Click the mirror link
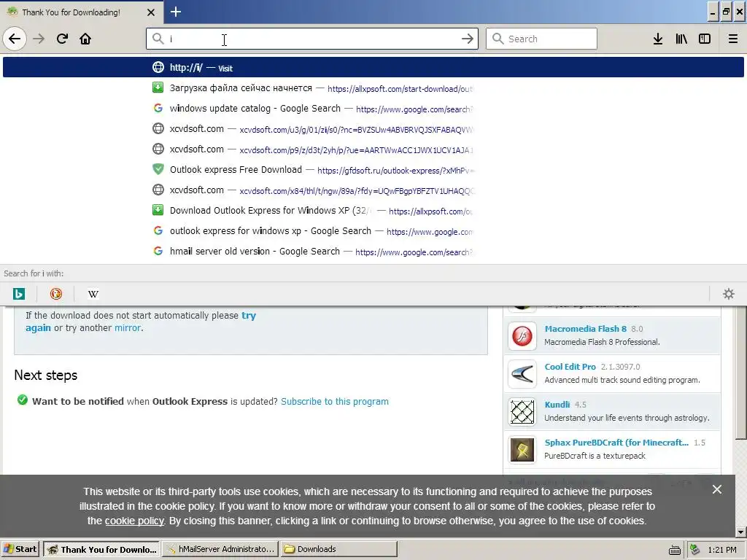Image resolution: width=747 pixels, height=560 pixels. tap(127, 328)
